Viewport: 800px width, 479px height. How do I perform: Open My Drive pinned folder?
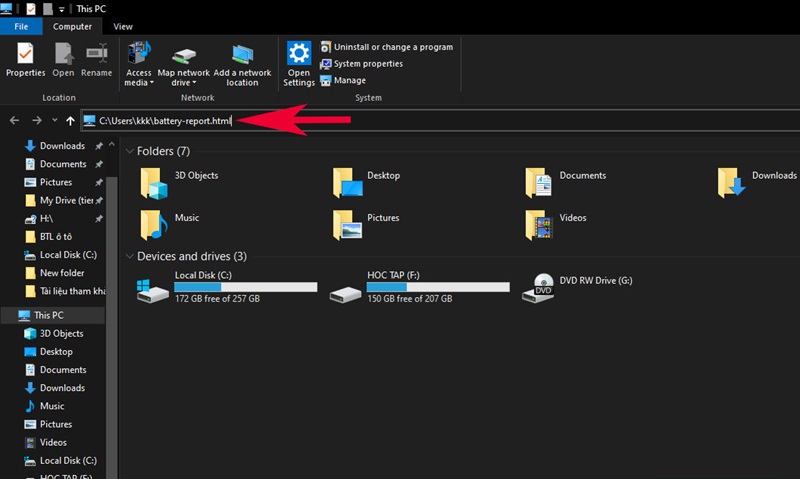pos(66,200)
